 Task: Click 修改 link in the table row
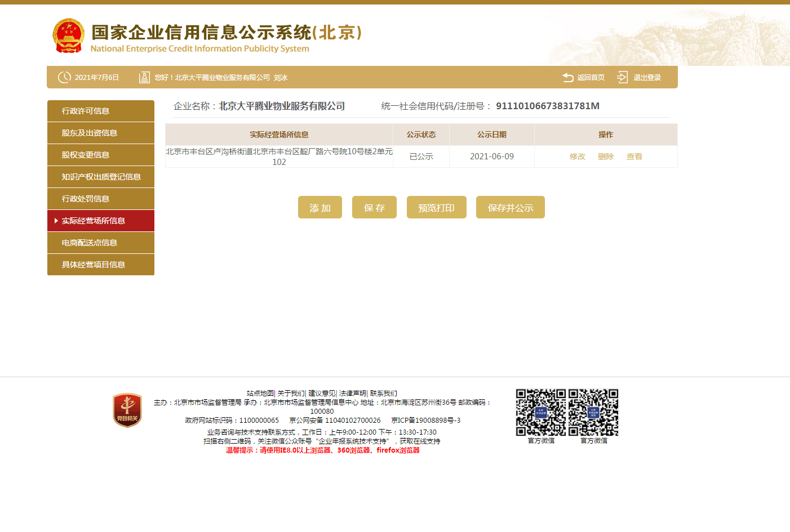pos(578,157)
